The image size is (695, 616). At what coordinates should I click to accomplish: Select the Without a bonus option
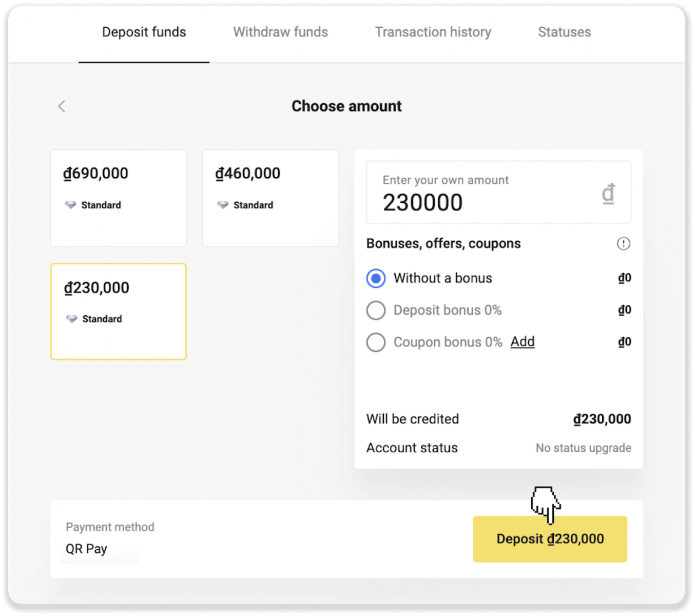376,278
